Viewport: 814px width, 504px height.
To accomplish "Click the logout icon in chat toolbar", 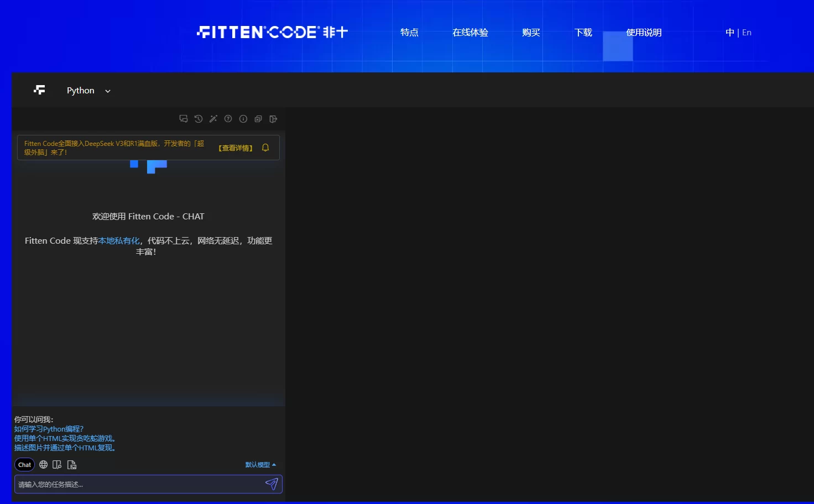I will pos(273,119).
